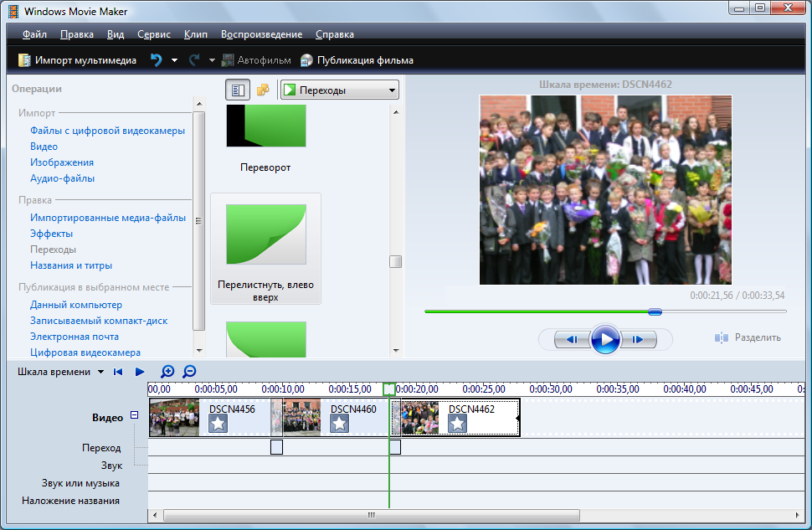Click the Видео import link
The width and height of the screenshot is (812, 530).
point(44,147)
